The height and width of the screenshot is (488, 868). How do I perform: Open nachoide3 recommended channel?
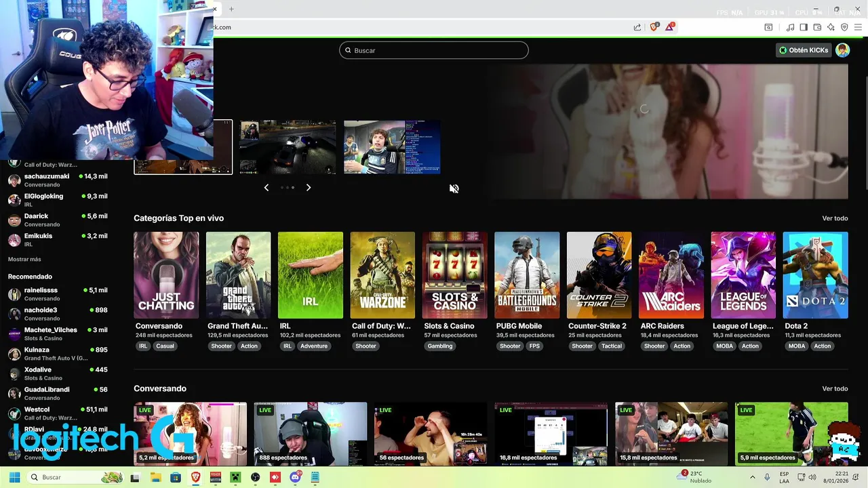pyautogui.click(x=58, y=314)
